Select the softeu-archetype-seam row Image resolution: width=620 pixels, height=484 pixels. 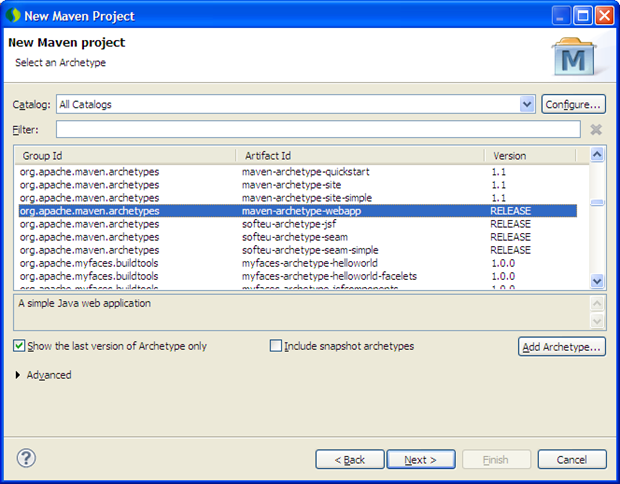click(298, 237)
